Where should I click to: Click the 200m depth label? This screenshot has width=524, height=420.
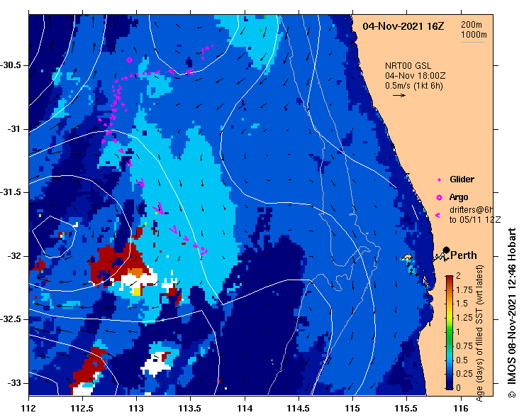472,24
